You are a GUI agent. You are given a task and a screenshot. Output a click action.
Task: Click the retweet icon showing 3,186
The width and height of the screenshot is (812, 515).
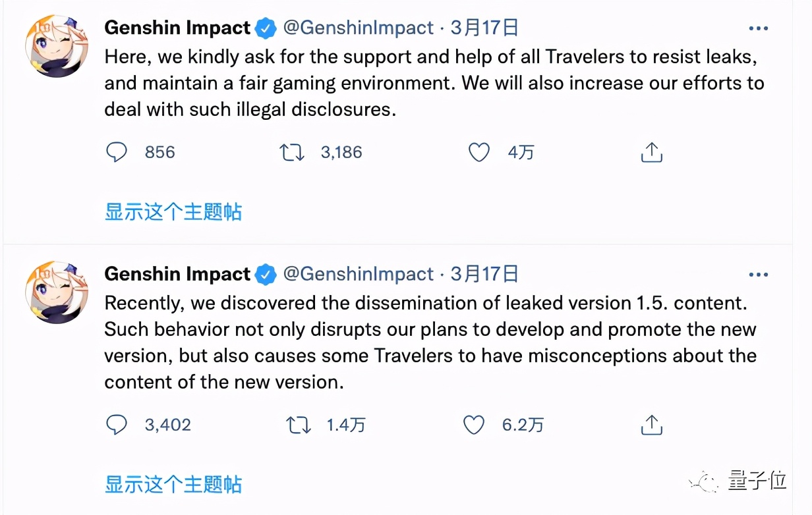(292, 152)
